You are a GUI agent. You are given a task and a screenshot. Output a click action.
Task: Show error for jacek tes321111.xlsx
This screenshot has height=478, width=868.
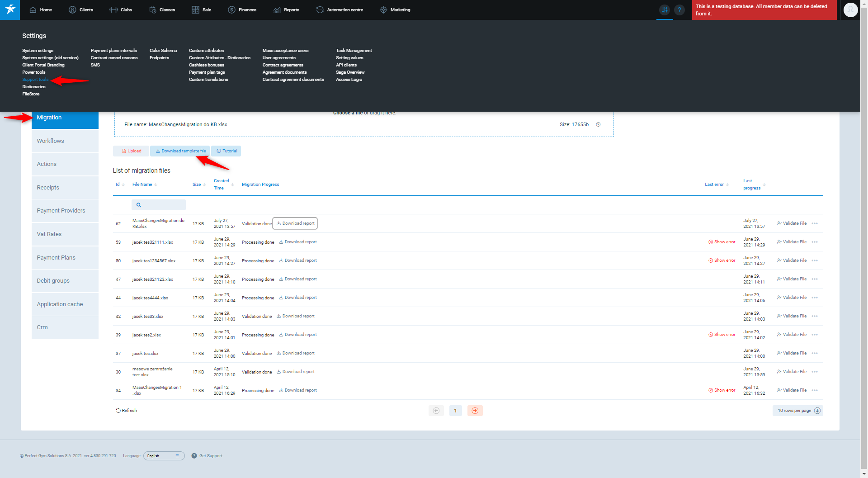click(x=722, y=242)
